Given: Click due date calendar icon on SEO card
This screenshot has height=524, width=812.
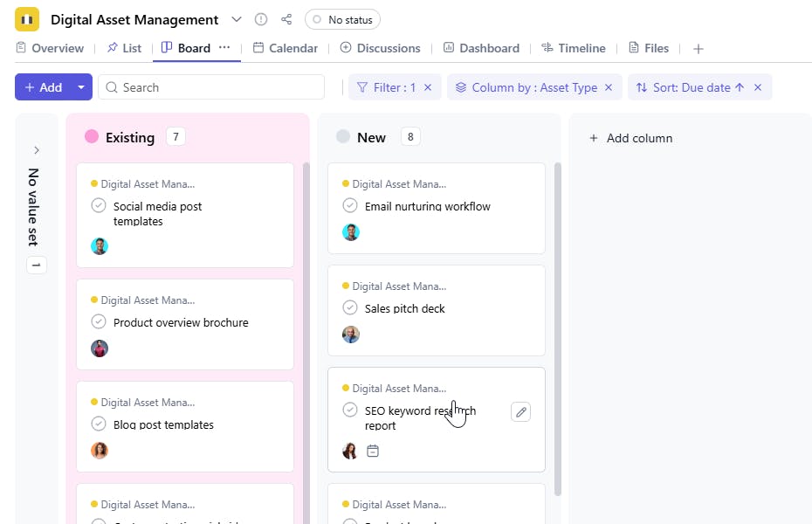Looking at the screenshot, I should [x=373, y=451].
